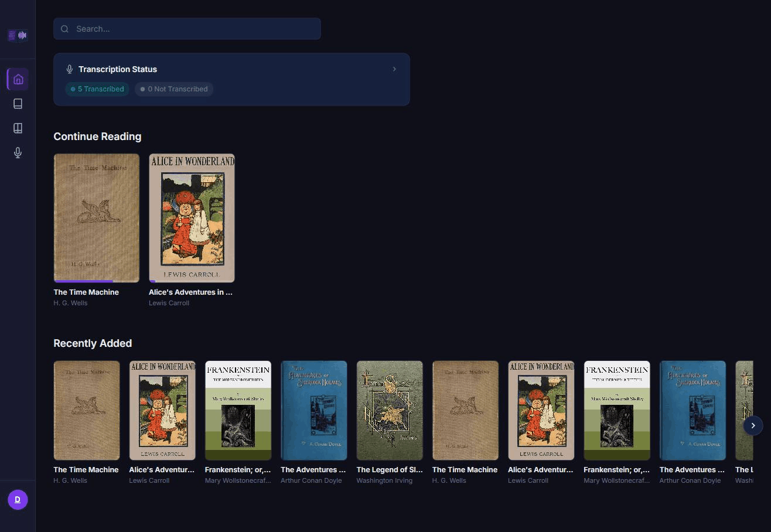
Task: Select the 0 Not Transcribed badge
Action: [174, 89]
